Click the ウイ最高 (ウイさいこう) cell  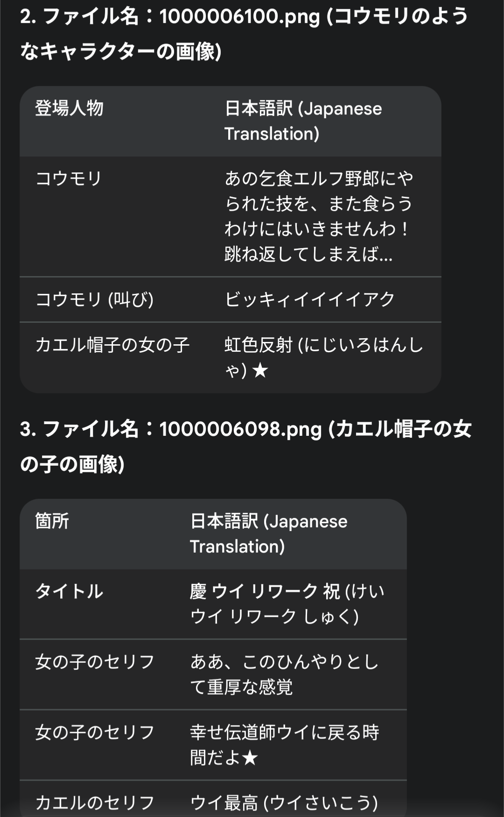[x=284, y=803]
